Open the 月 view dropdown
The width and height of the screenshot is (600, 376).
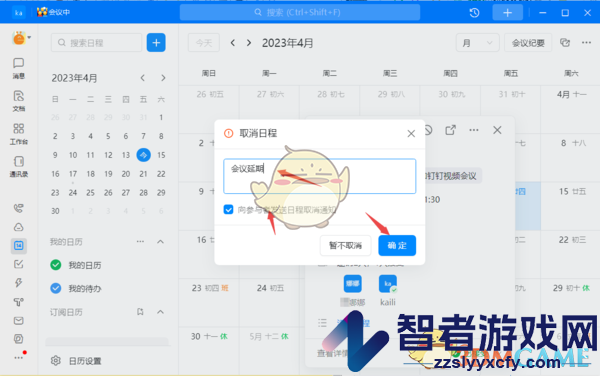click(477, 43)
